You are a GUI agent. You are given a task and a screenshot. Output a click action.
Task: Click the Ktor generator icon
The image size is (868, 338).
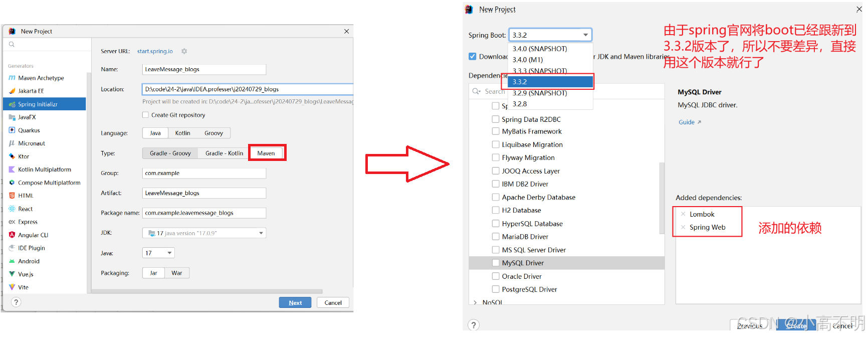[x=12, y=156]
